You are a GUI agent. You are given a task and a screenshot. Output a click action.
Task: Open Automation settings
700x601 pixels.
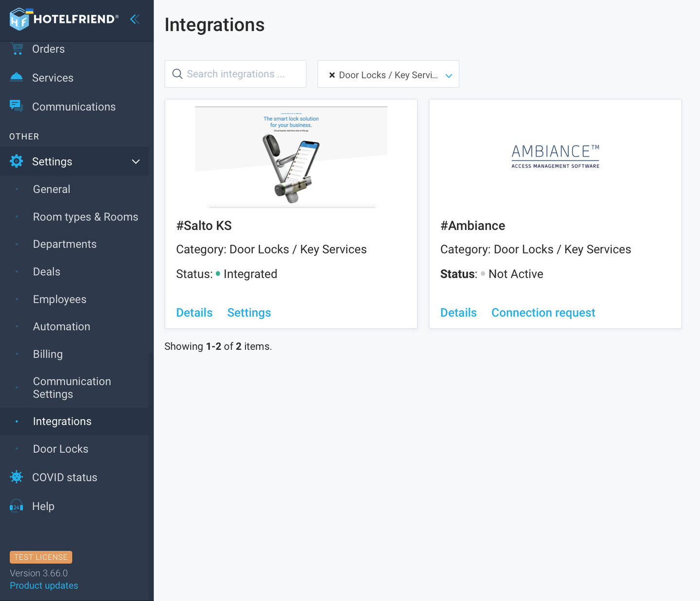62,327
